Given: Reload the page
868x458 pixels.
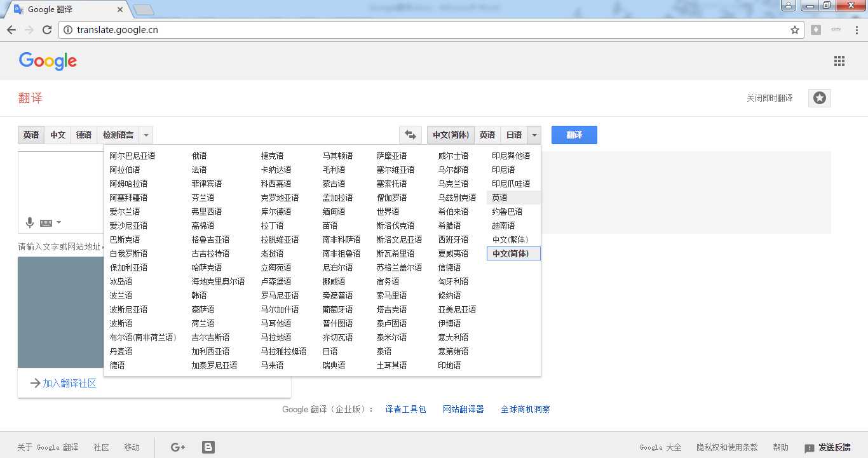Looking at the screenshot, I should pos(47,30).
